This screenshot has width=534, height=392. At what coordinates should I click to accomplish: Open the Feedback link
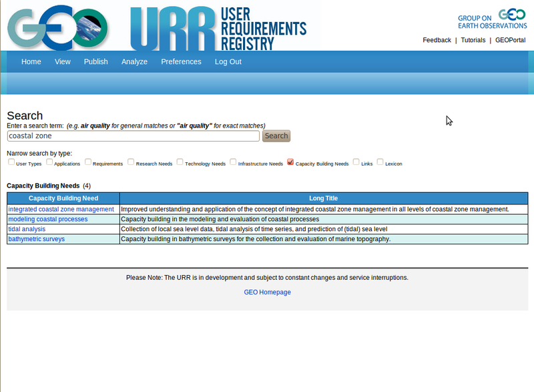pos(437,40)
